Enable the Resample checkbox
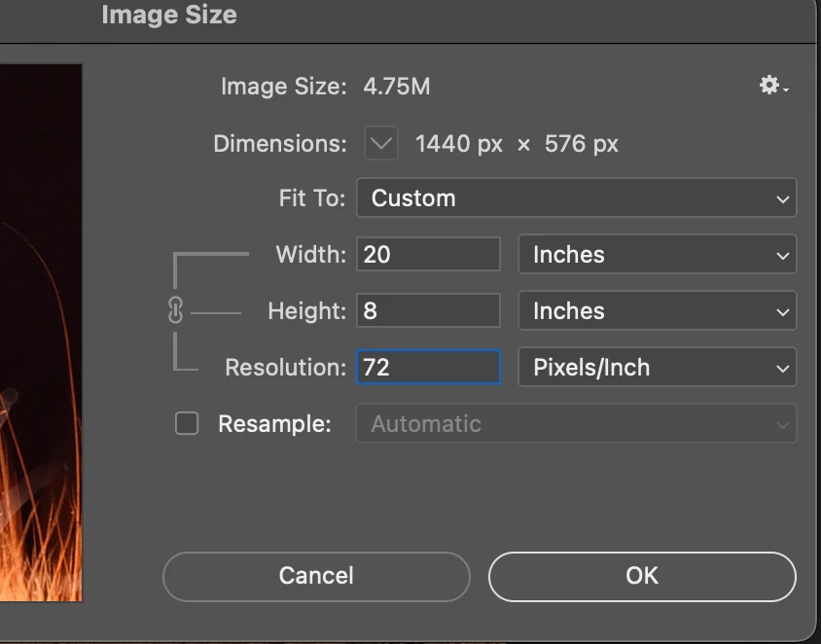The height and width of the screenshot is (644, 821). click(x=186, y=424)
